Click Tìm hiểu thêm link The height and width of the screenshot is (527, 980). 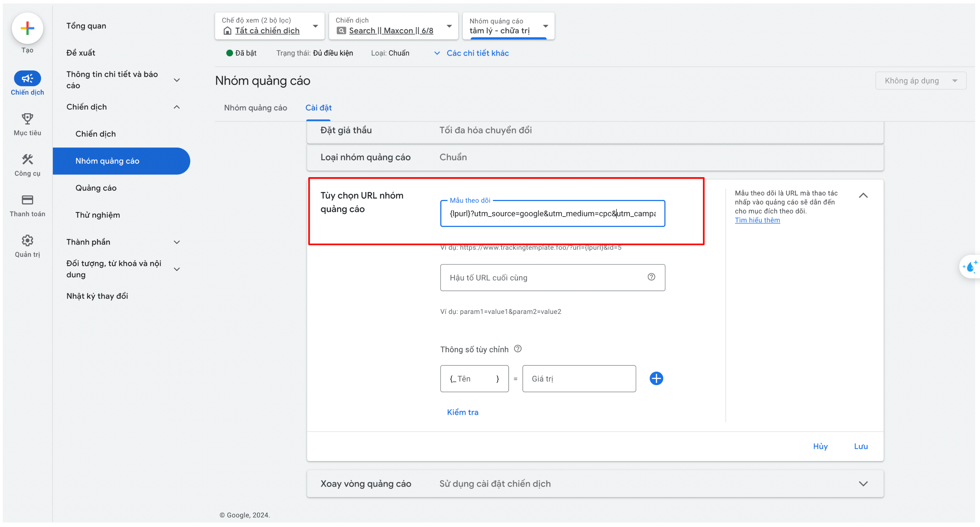click(x=757, y=220)
